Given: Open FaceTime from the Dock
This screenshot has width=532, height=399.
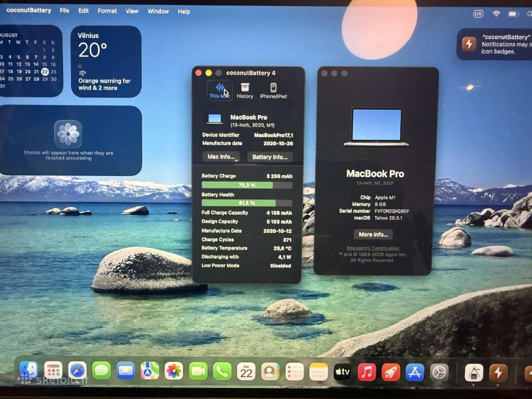Looking at the screenshot, I should click(198, 371).
